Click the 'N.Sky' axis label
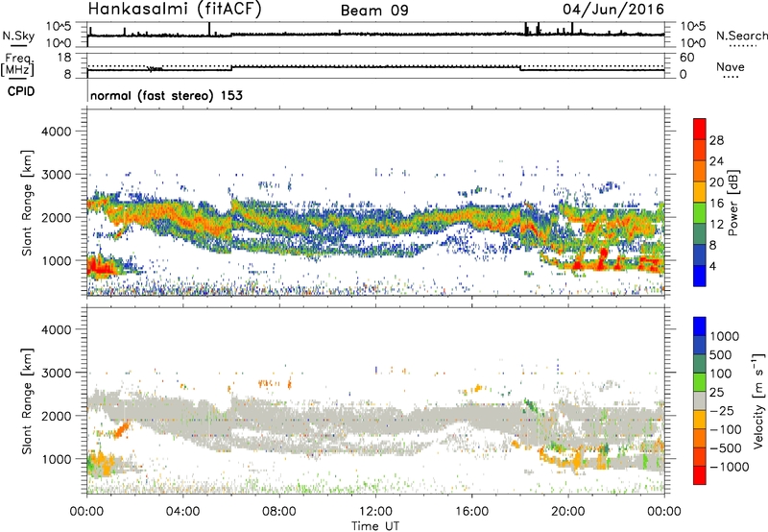The height and width of the screenshot is (532, 768). [x=18, y=36]
